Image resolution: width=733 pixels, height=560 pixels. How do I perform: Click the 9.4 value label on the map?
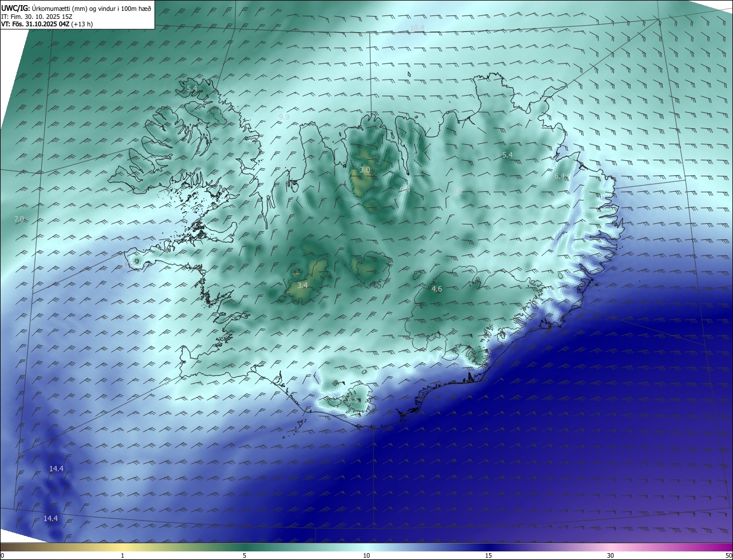[x=405, y=190]
